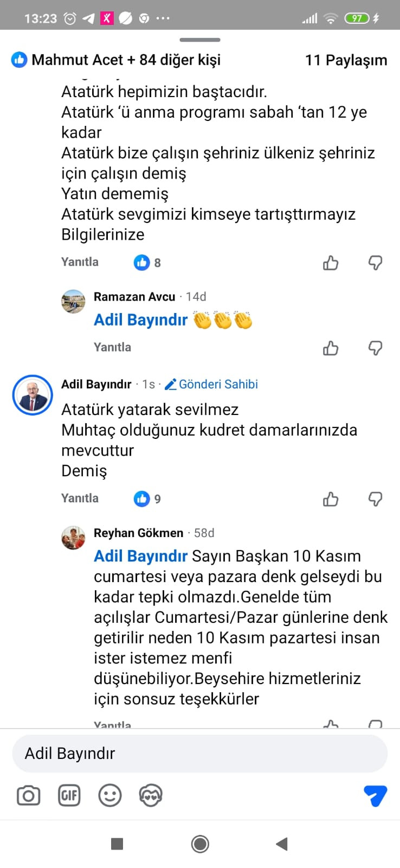The width and height of the screenshot is (400, 868).
Task: Like Adil Bayındır's 'Atatürk yatarak sevilmez' comment
Action: pos(331,499)
